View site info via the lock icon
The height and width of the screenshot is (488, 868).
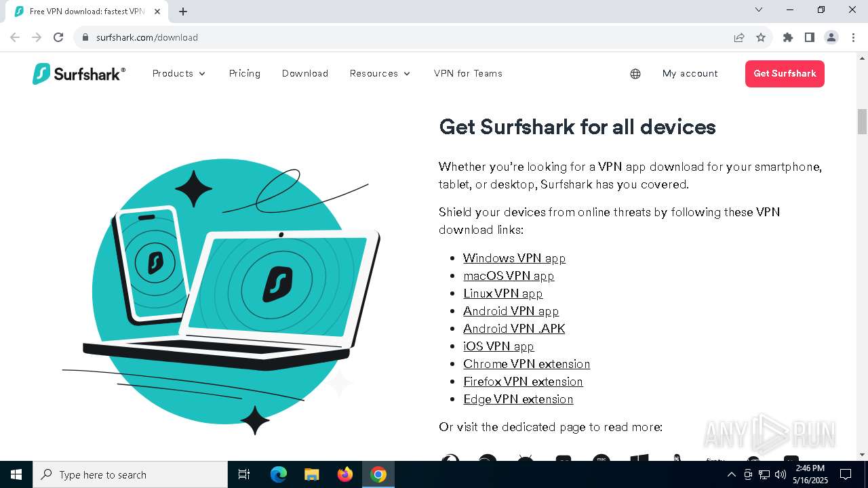coord(85,37)
